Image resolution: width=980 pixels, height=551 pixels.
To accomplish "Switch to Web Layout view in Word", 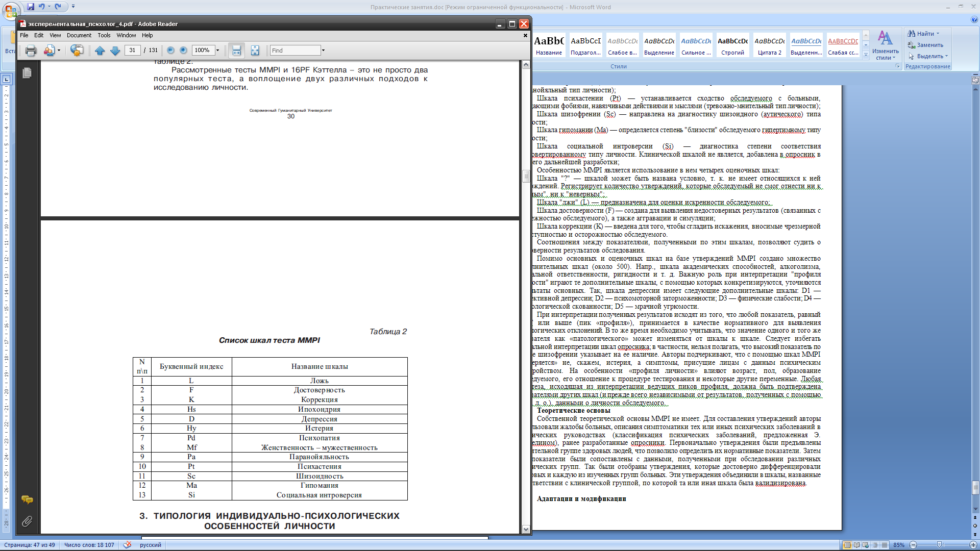I will click(x=866, y=545).
